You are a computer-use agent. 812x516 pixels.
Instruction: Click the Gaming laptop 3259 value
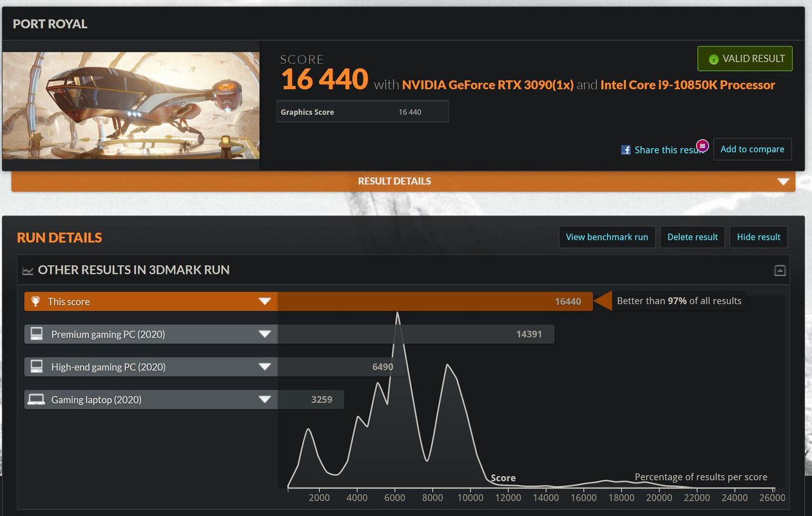(x=322, y=399)
